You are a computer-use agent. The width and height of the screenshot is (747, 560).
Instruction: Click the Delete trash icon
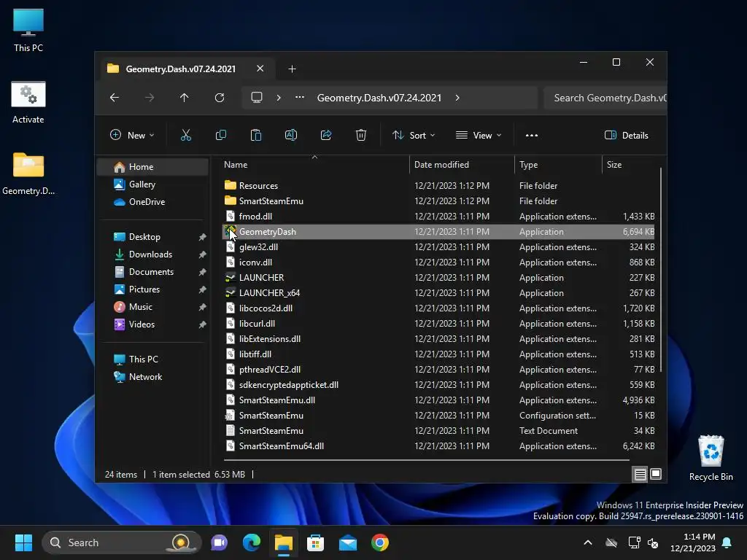tap(361, 135)
